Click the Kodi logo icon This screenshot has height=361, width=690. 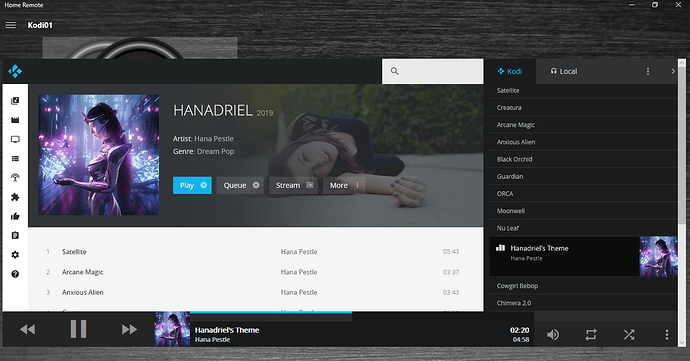coord(15,71)
